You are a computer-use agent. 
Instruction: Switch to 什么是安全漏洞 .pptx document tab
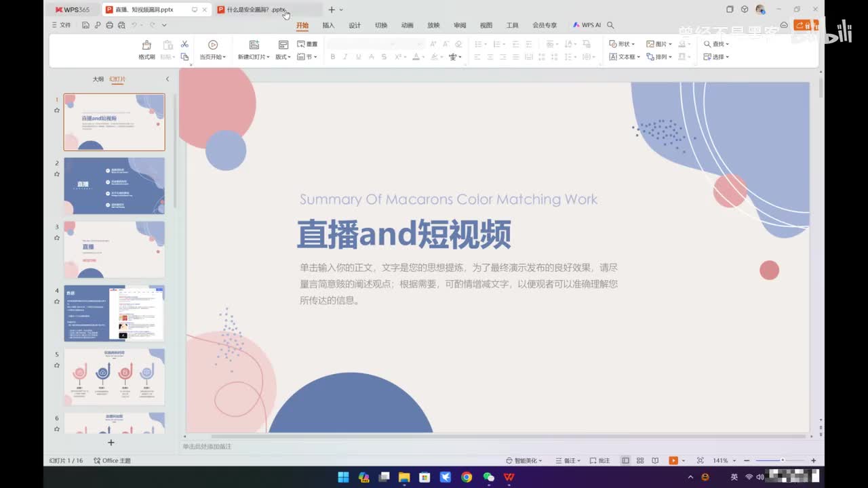tap(268, 9)
